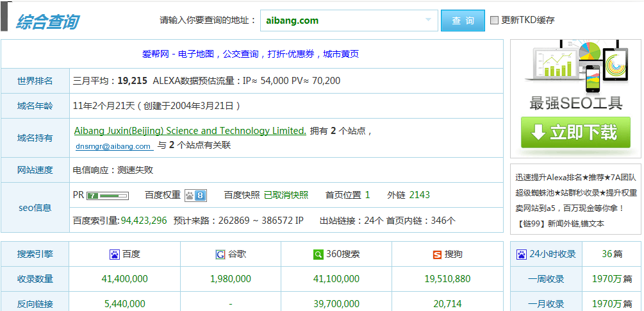
Task: Click the 百度 search engine column header
Action: pos(131,255)
